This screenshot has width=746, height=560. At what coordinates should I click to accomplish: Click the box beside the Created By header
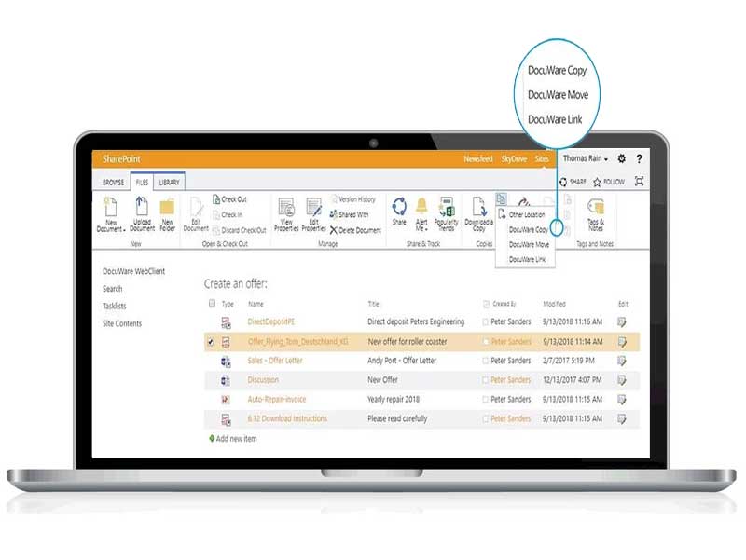click(486, 304)
